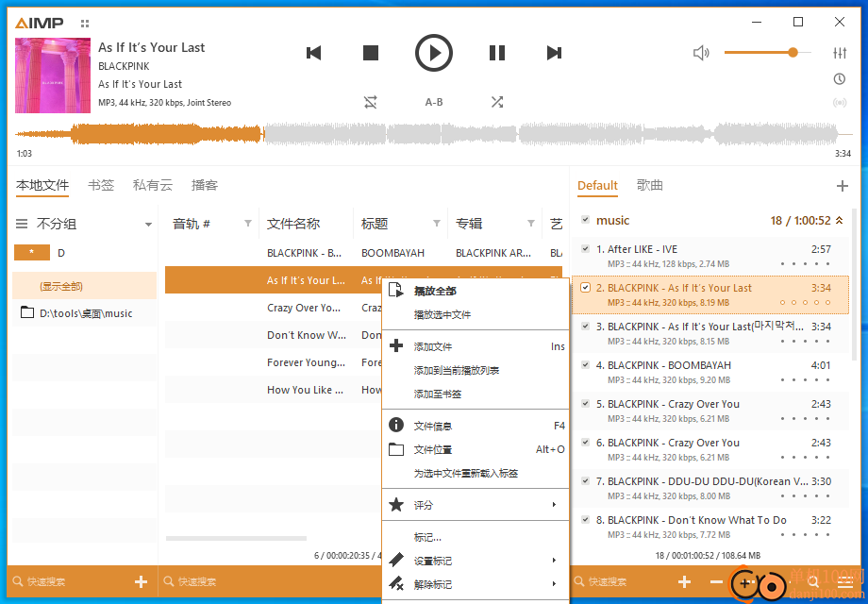Choose 为选中文件重新载入标签 entry
The image size is (868, 604).
pyautogui.click(x=476, y=474)
